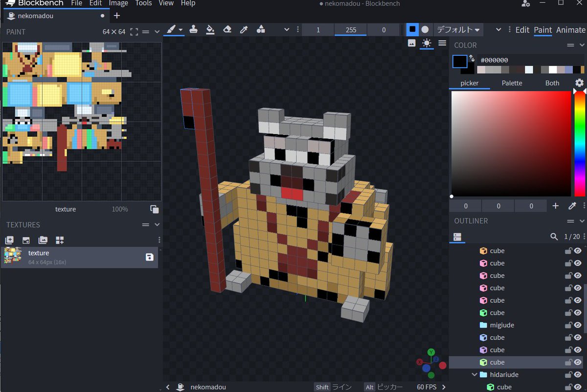
Task: Save the texture with disk icon
Action: click(x=150, y=257)
